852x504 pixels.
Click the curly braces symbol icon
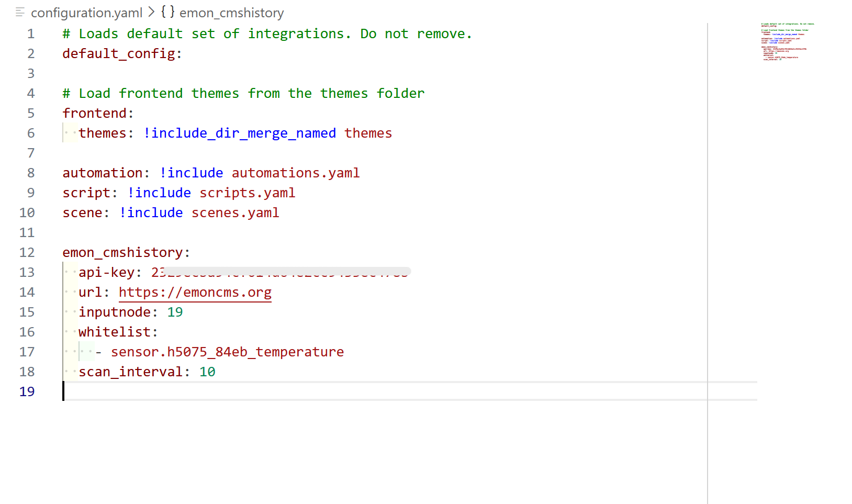point(167,12)
